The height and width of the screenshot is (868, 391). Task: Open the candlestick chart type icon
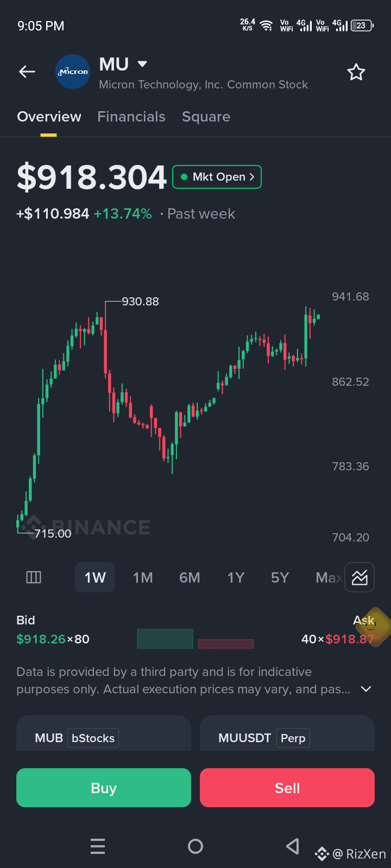(x=34, y=577)
